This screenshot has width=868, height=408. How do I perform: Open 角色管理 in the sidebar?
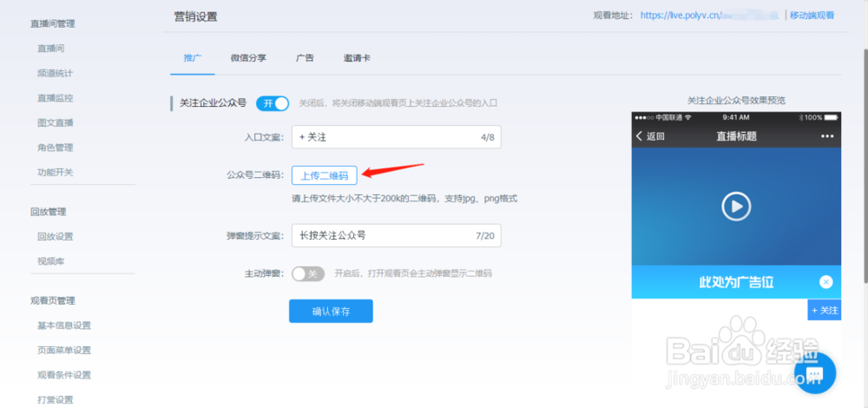point(56,148)
